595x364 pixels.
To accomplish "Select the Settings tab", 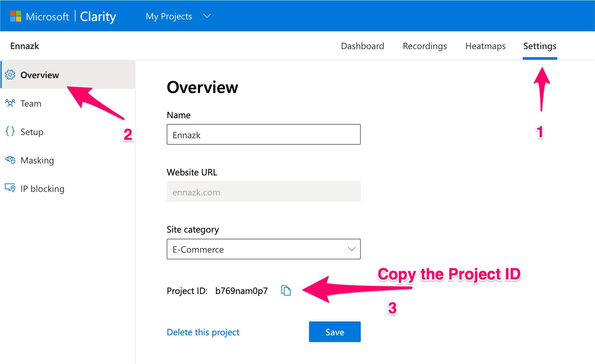I will coord(540,46).
